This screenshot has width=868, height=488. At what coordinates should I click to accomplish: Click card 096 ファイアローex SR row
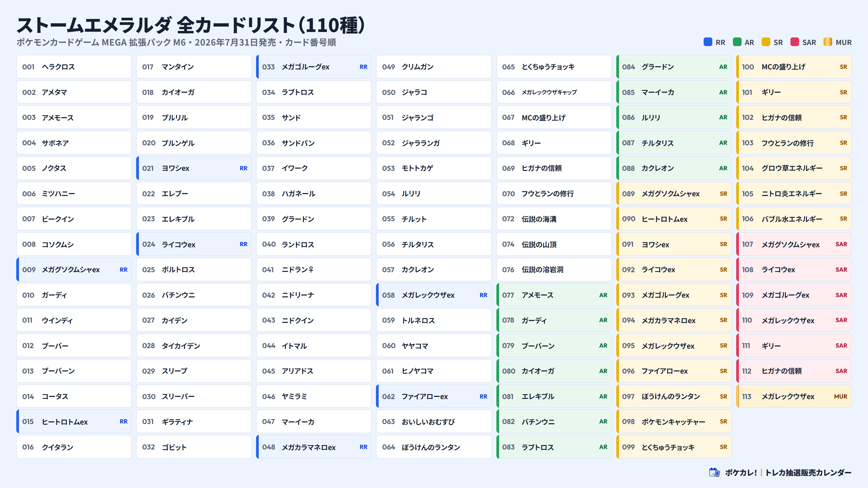coord(674,371)
